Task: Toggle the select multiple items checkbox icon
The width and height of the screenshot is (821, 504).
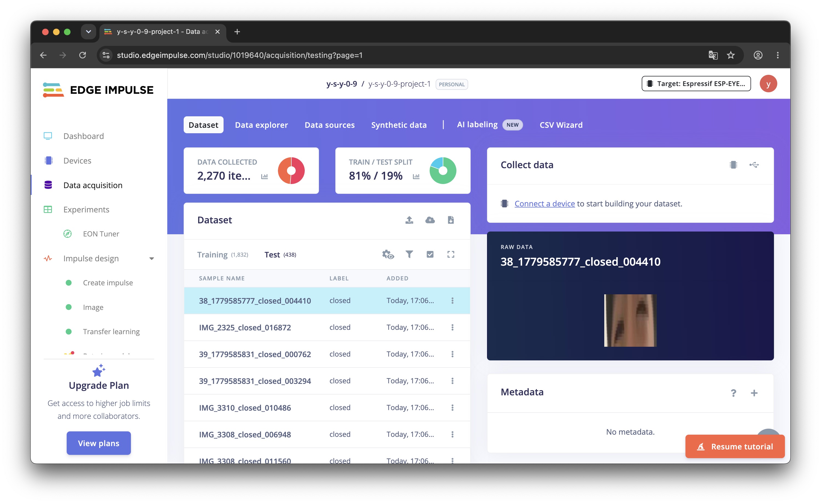Action: (x=430, y=254)
